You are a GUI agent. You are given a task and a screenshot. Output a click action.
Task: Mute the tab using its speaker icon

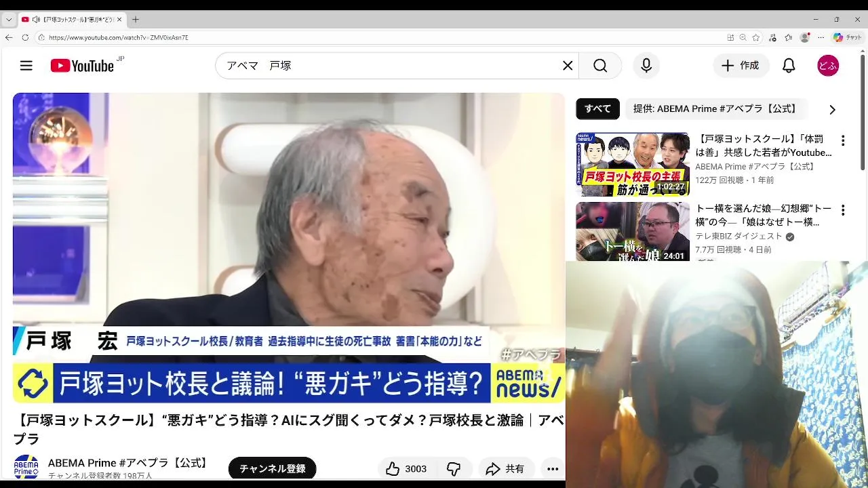pyautogui.click(x=36, y=20)
